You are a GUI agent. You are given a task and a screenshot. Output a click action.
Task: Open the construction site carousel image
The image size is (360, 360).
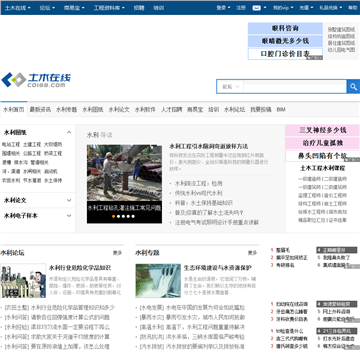[x=124, y=173]
